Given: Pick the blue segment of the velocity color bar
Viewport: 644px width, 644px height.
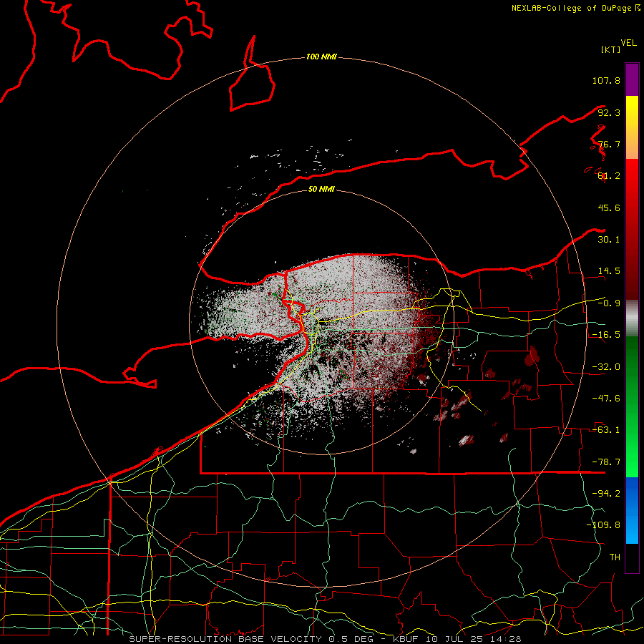Looking at the screenshot, I should tap(632, 510).
